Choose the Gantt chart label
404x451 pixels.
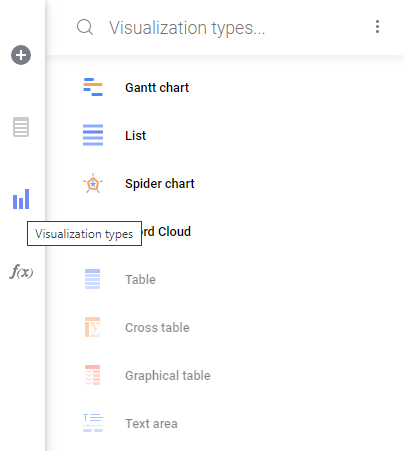(157, 88)
